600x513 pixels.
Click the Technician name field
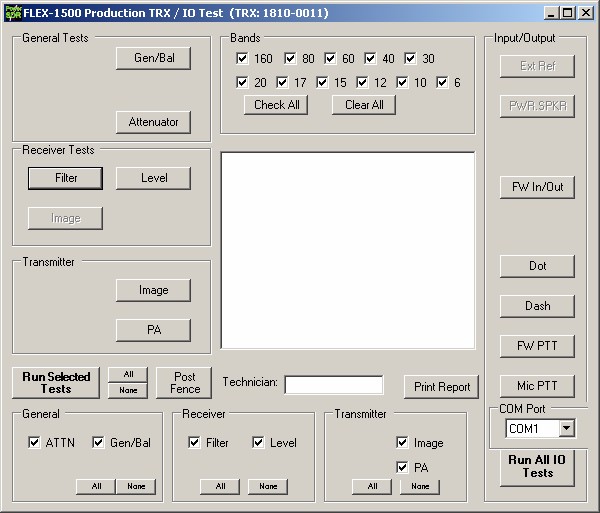click(334, 384)
